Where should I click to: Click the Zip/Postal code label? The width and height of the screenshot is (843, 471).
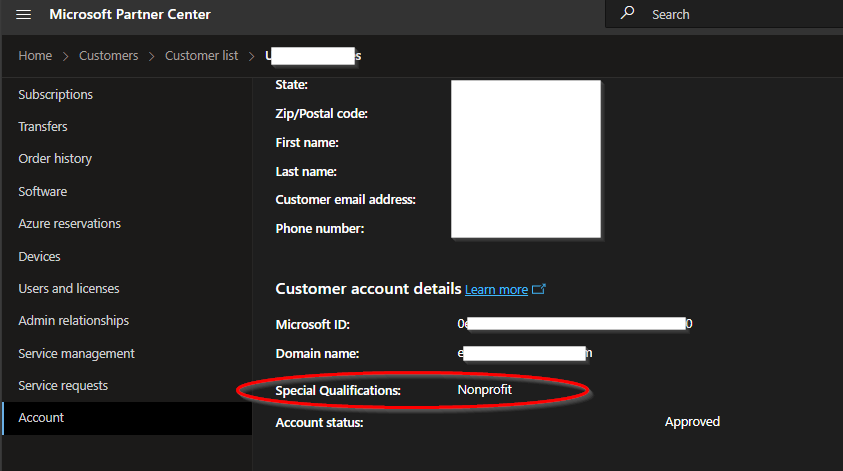pyautogui.click(x=322, y=114)
